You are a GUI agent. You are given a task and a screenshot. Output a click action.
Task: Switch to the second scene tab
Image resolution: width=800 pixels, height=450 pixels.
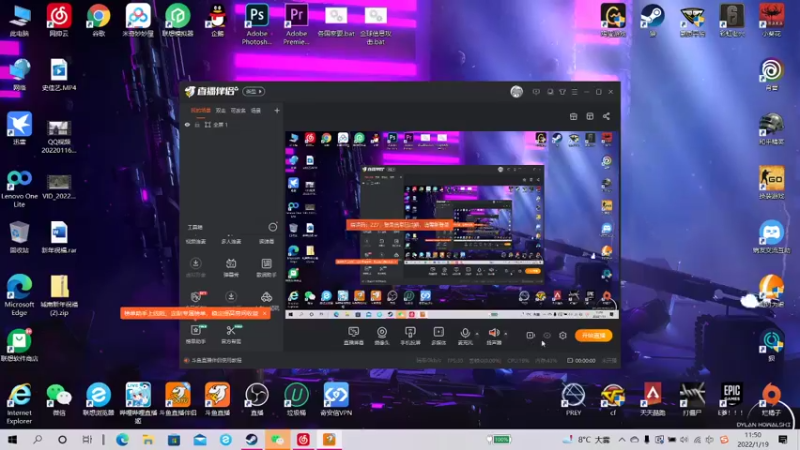(220, 110)
